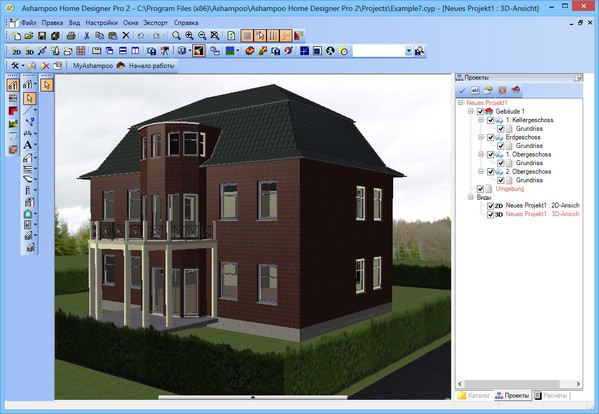The height and width of the screenshot is (414, 599).
Task: Open the Настройки menu
Action: coord(102,23)
